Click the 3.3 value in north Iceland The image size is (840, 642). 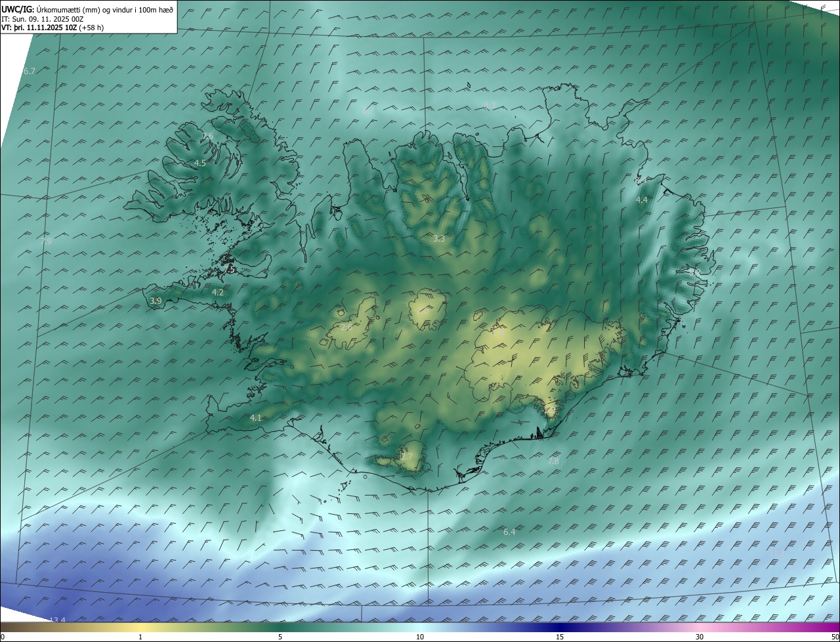pyautogui.click(x=439, y=239)
